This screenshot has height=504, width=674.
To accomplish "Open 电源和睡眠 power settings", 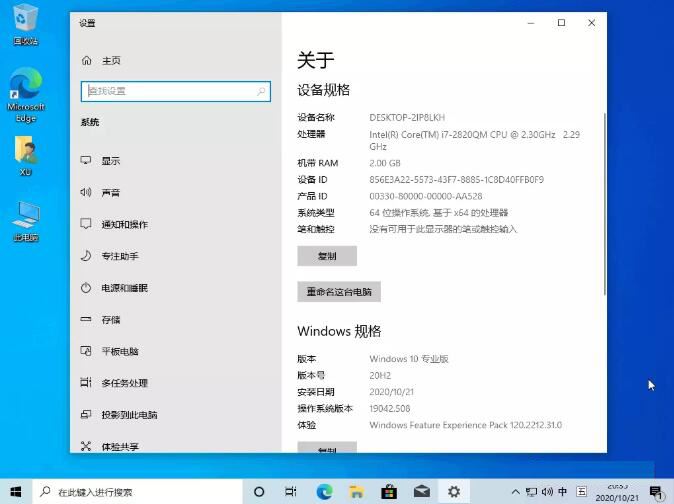I will (124, 288).
